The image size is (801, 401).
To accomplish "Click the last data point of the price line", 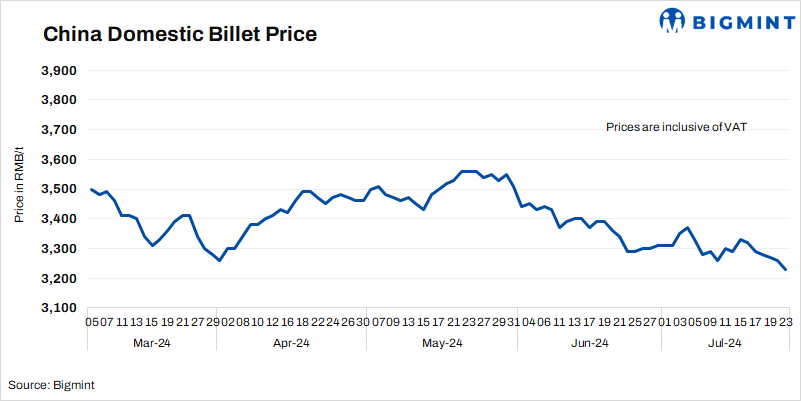I will tap(784, 269).
